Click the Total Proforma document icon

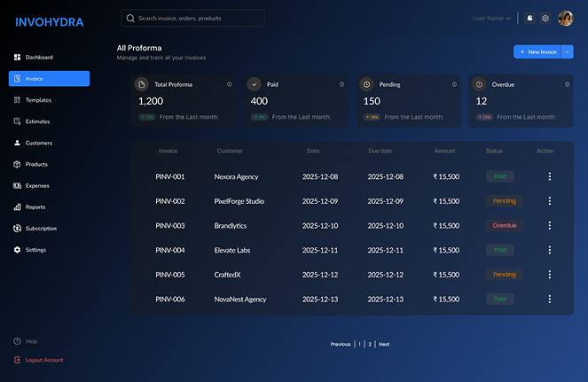[x=142, y=84]
